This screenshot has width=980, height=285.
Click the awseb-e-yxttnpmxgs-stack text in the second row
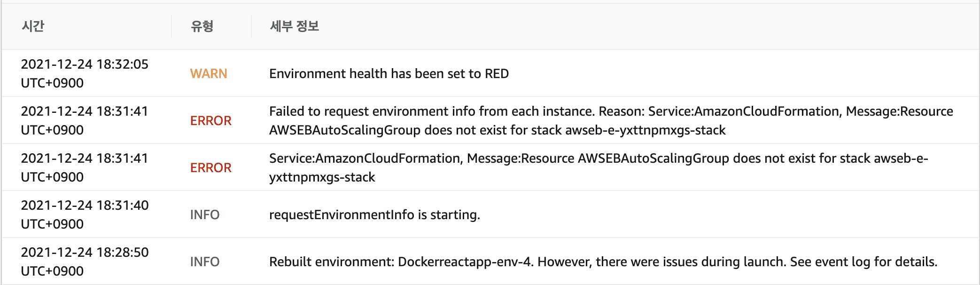646,130
